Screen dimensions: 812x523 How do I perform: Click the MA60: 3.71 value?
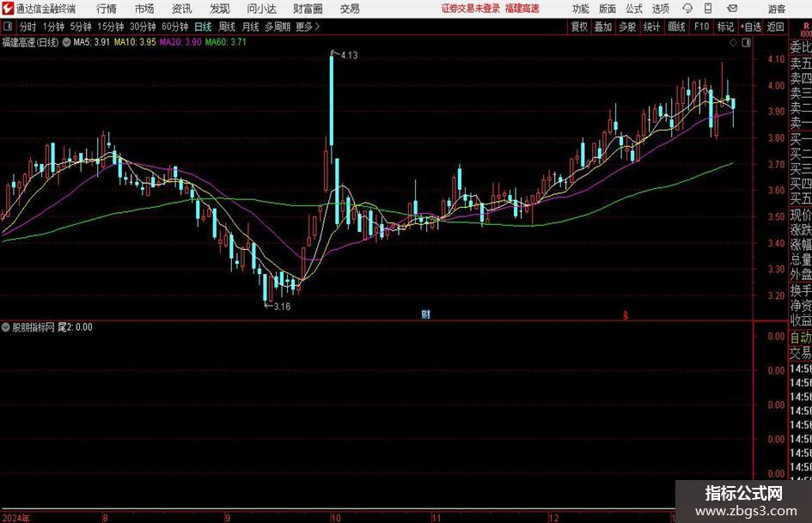coord(226,42)
